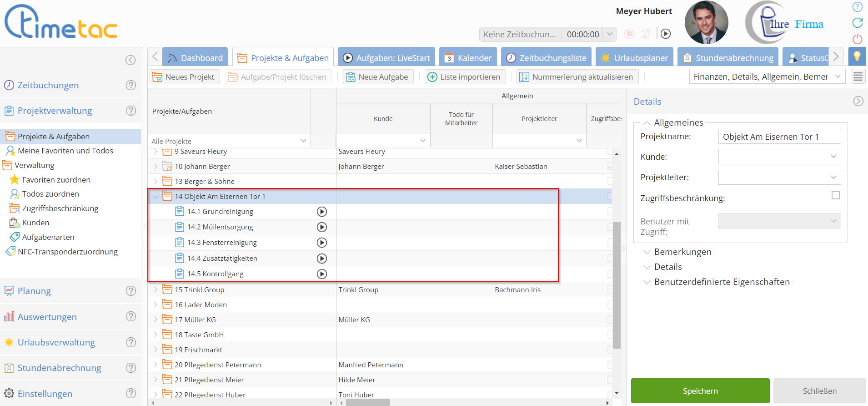868x406 pixels.
Task: Start time tracking for 14.1 Grundreinigung
Action: click(x=321, y=212)
